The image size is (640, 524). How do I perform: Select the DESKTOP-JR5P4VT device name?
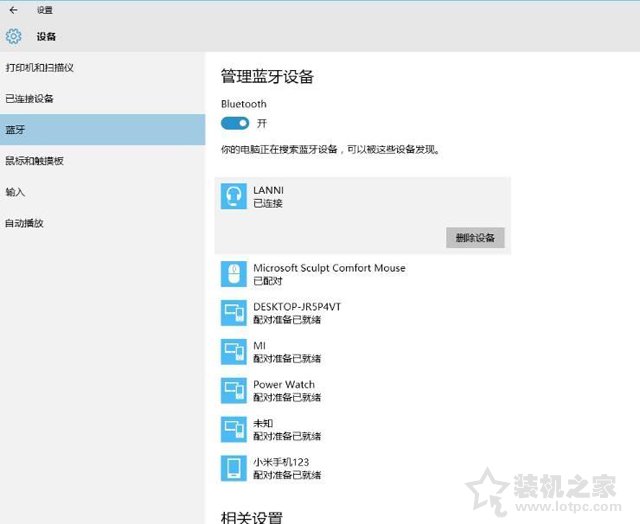(299, 307)
